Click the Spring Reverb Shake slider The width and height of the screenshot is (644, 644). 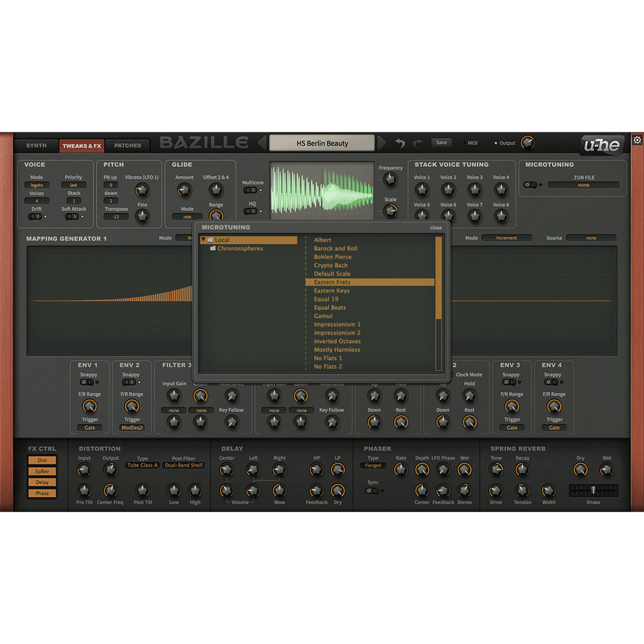(x=593, y=490)
